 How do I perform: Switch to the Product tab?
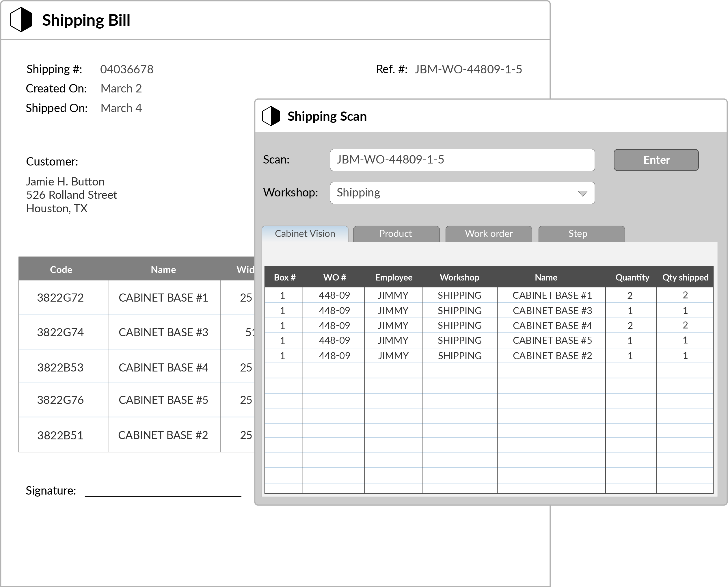(396, 234)
